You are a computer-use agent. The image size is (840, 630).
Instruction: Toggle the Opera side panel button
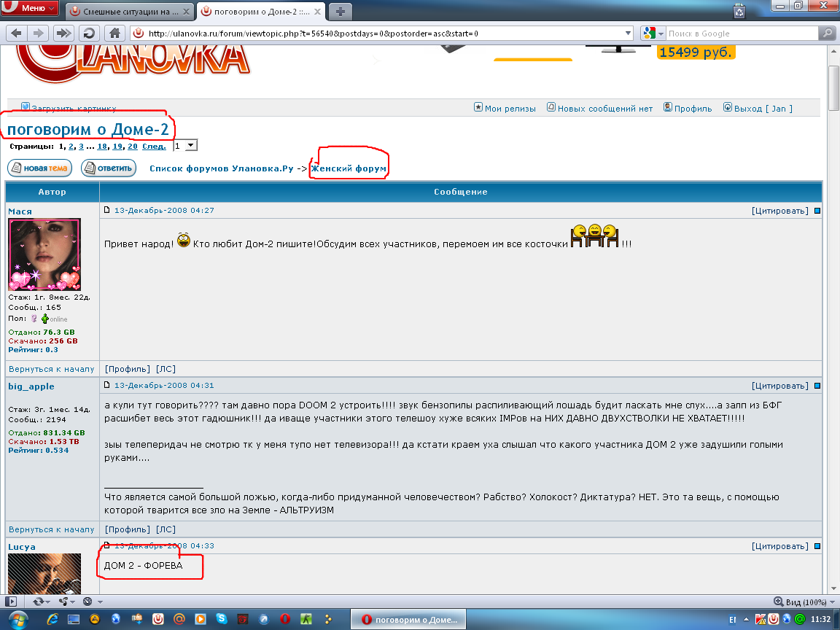(12, 601)
